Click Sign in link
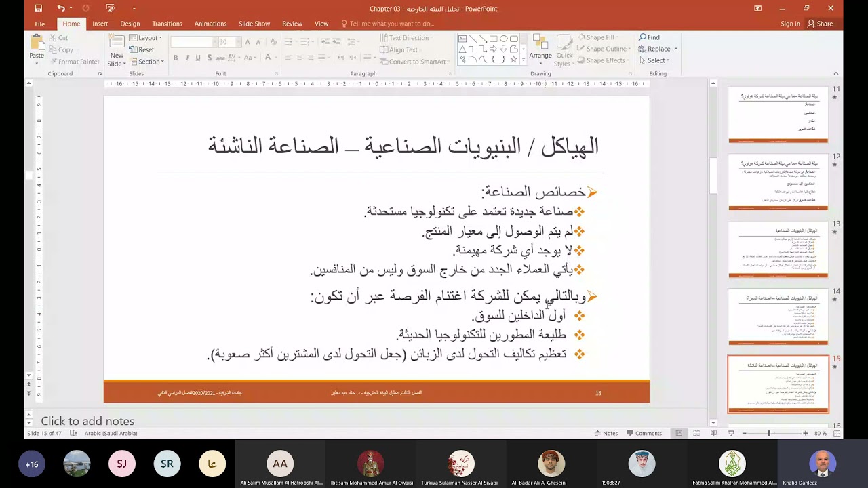The image size is (868, 488). click(x=790, y=24)
